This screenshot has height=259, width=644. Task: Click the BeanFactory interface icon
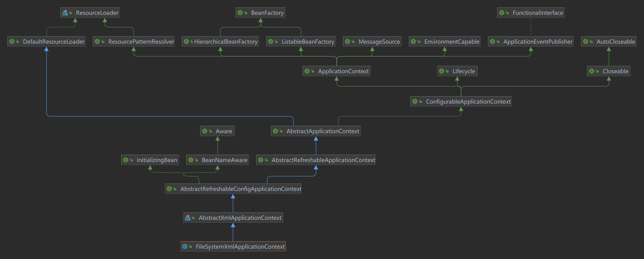[240, 13]
